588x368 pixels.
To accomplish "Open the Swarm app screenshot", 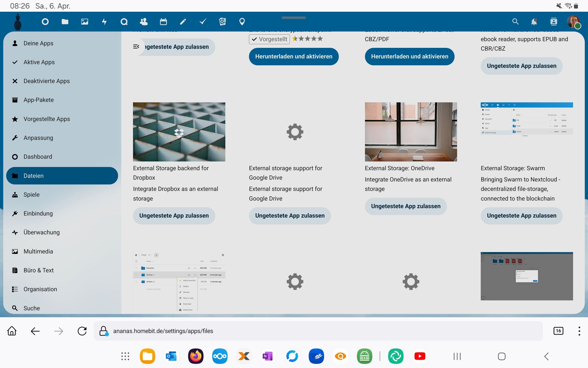I will tap(527, 121).
